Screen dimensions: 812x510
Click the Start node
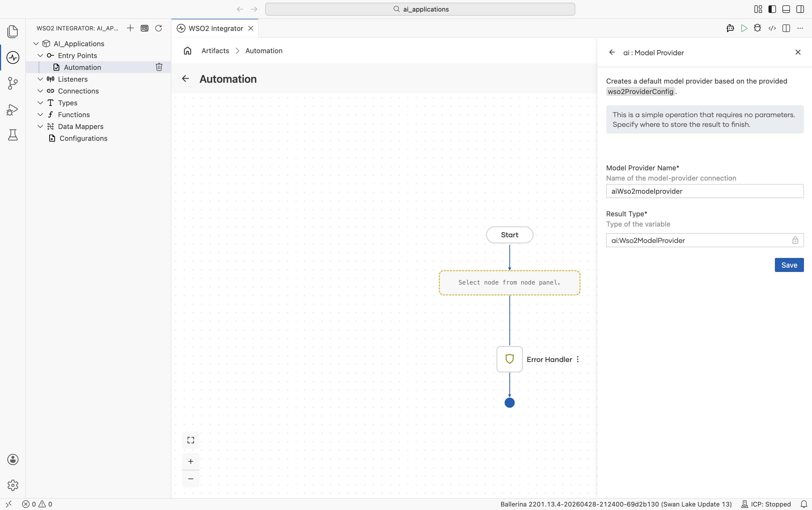pos(509,235)
